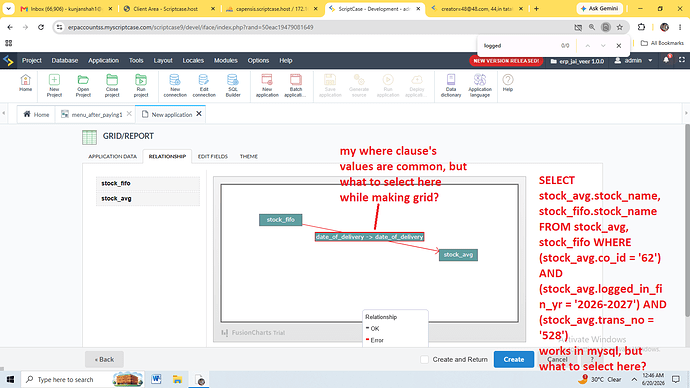Switch to the APPLICATION DATA tab
690x388 pixels.
point(113,156)
